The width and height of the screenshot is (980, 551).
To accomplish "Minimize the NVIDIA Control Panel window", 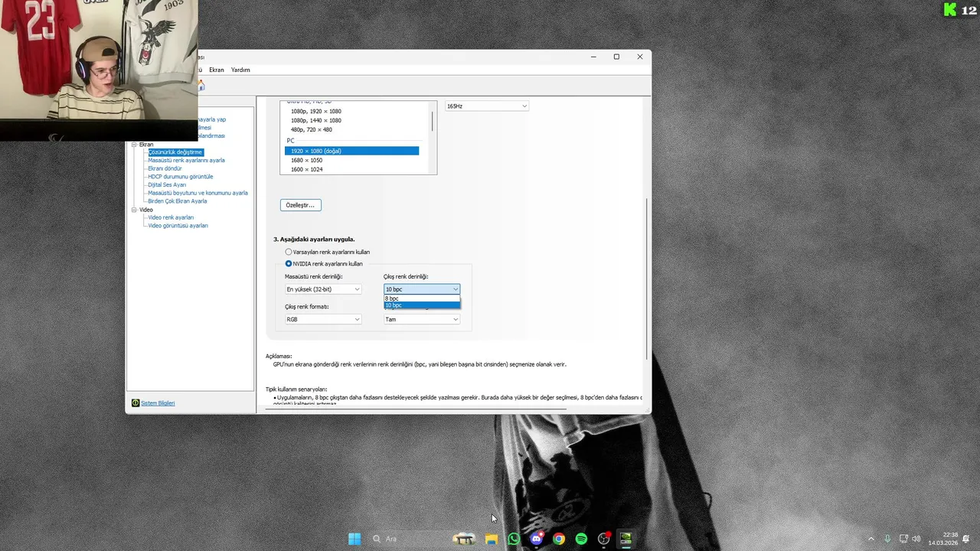I will coord(594,57).
